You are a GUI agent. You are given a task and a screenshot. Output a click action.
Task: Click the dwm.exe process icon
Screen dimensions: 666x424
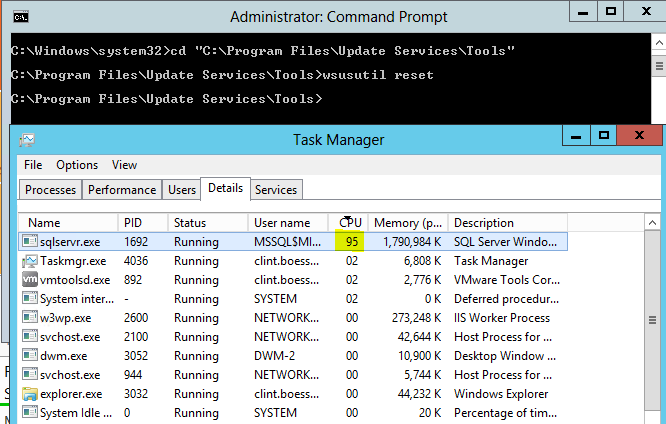[x=30, y=355]
